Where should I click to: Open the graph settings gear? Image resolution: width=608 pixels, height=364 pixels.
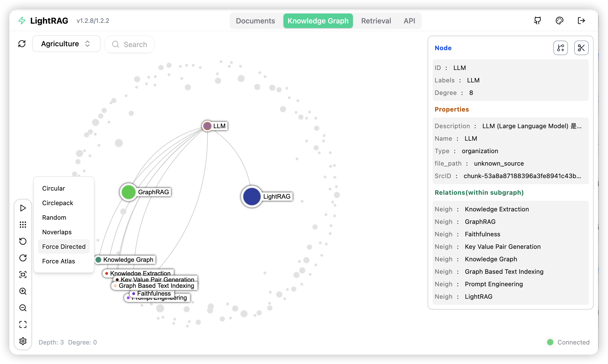23,341
